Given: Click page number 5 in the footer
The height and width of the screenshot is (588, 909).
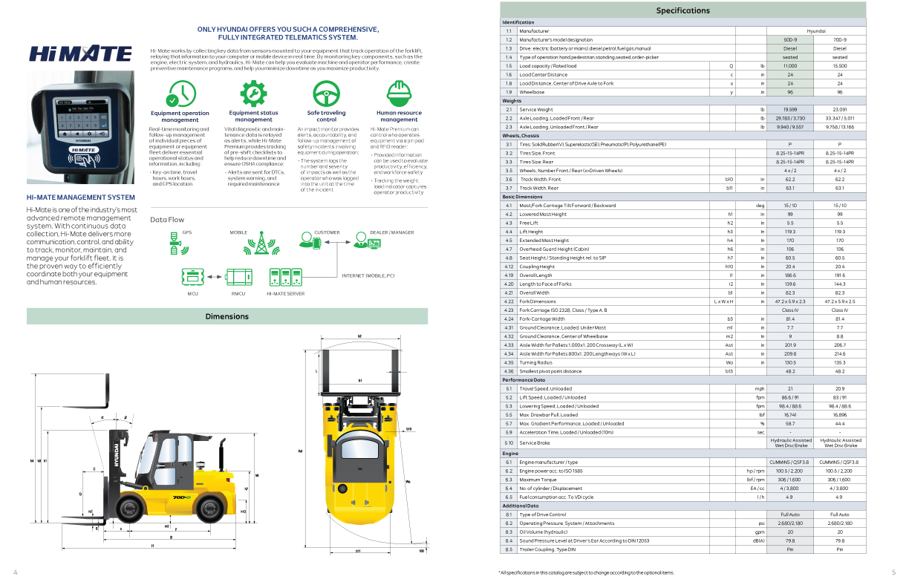Looking at the screenshot, I should tap(893, 572).
